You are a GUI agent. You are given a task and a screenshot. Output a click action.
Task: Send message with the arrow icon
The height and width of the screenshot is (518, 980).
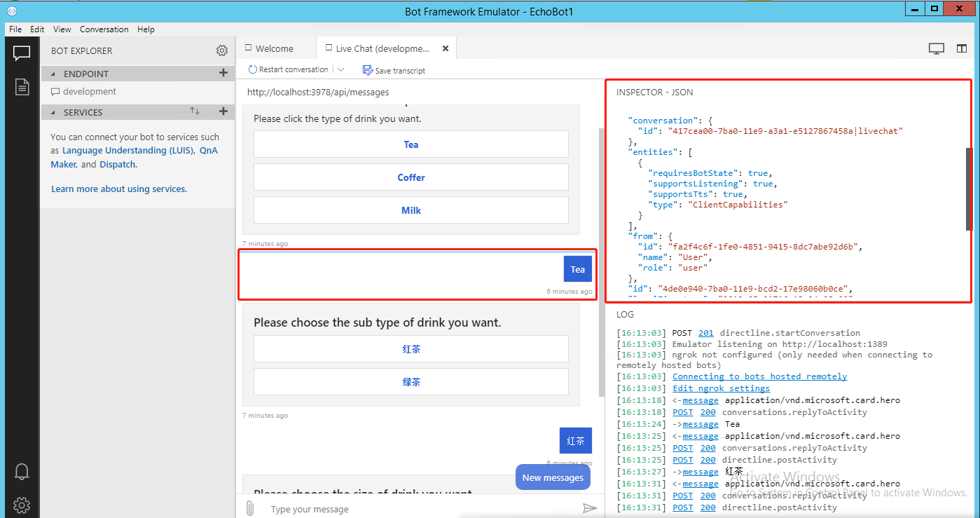click(590, 508)
